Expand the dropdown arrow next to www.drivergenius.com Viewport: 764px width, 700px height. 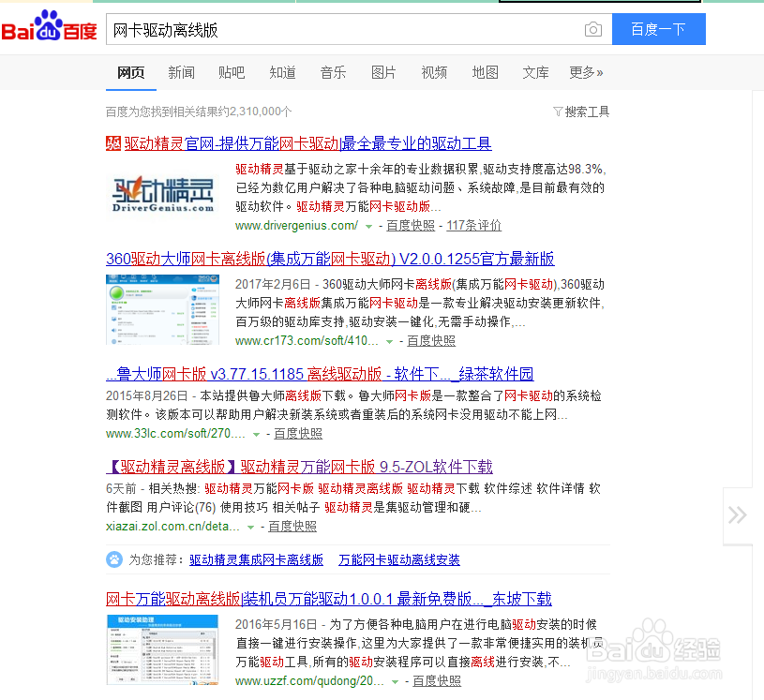pos(369,225)
